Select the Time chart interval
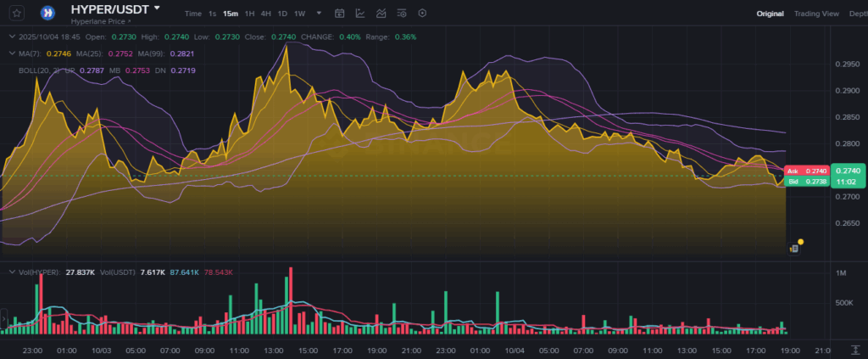The height and width of the screenshot is (359, 868). [x=193, y=14]
